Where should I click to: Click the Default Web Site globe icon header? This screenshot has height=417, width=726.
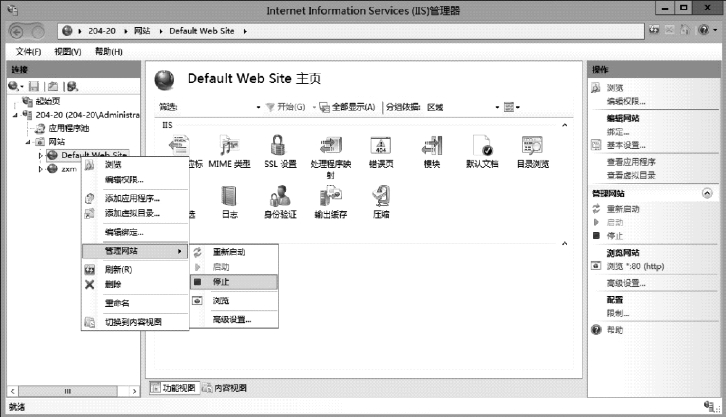point(164,80)
